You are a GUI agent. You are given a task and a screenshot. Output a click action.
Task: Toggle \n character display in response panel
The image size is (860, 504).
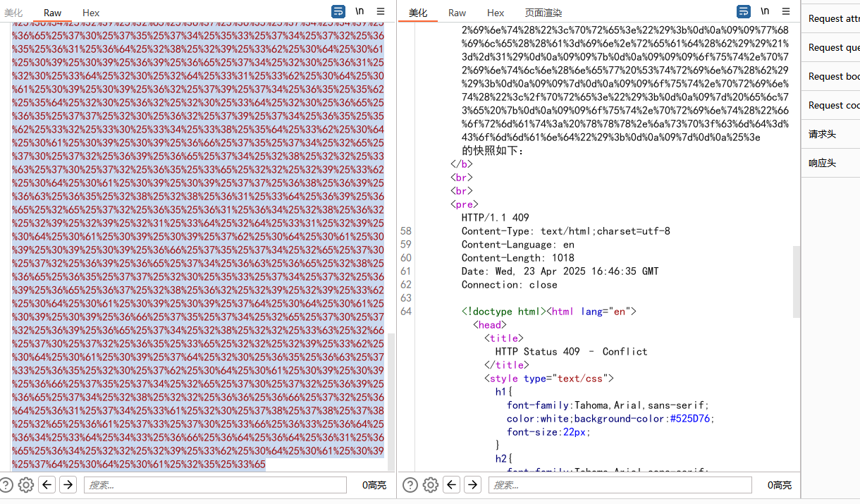coord(765,11)
